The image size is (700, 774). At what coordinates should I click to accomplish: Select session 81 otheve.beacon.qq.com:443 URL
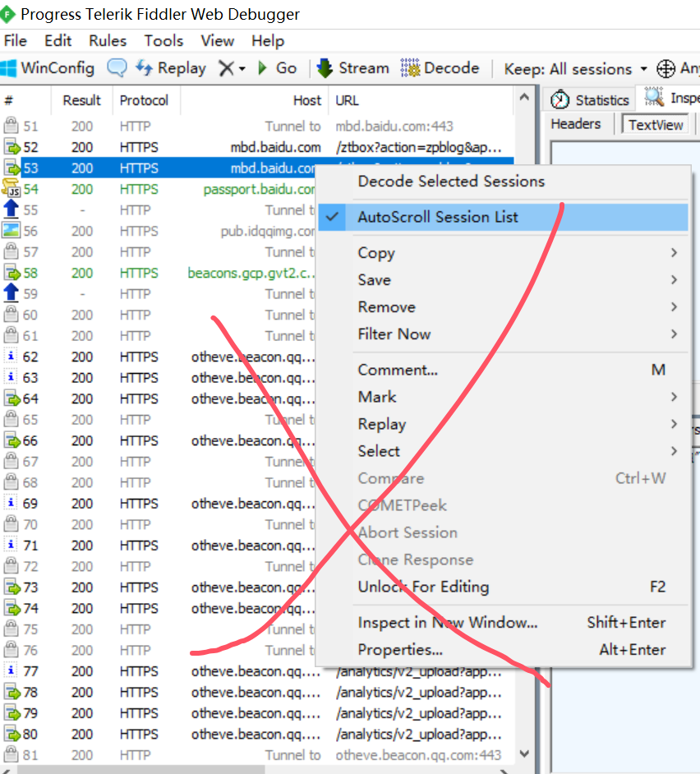(x=418, y=755)
